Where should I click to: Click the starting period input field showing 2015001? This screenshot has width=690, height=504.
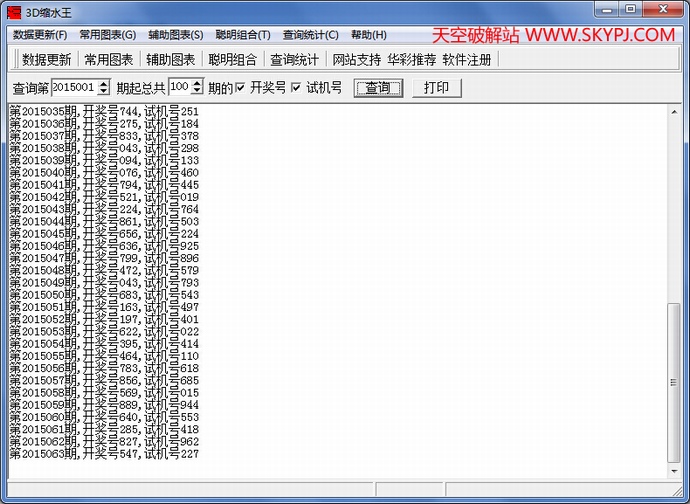tap(74, 88)
